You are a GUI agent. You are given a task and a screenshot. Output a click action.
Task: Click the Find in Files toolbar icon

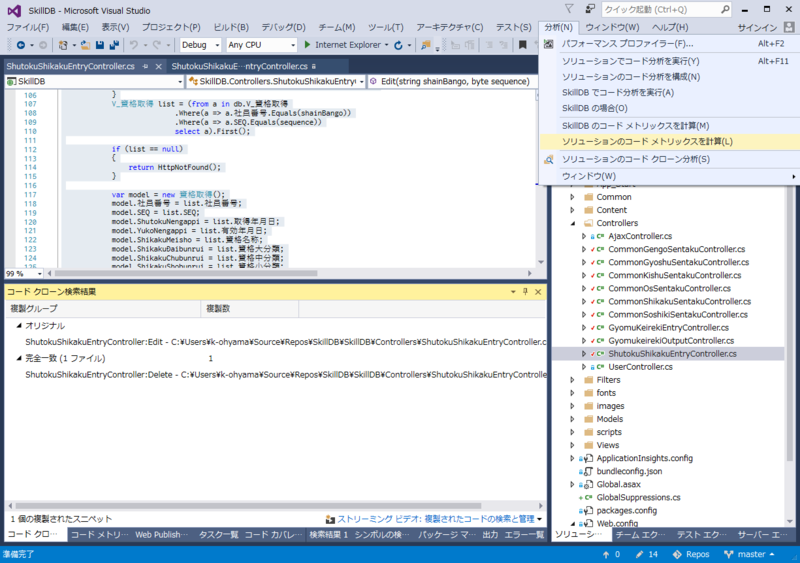pos(426,45)
